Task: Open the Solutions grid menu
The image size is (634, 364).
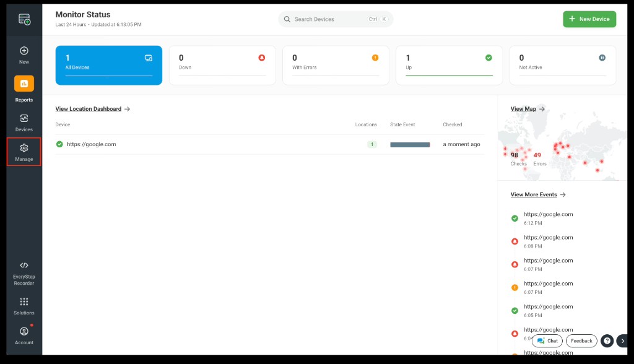Action: click(24, 305)
